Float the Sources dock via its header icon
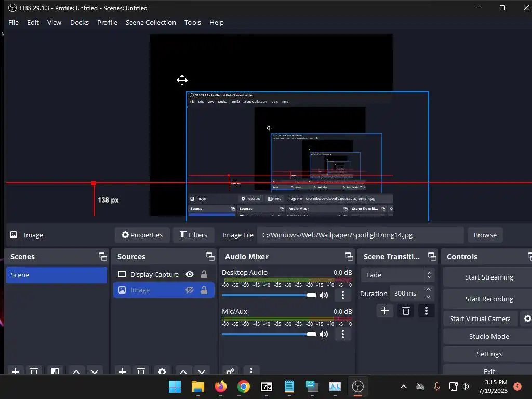532x399 pixels. pos(210,257)
